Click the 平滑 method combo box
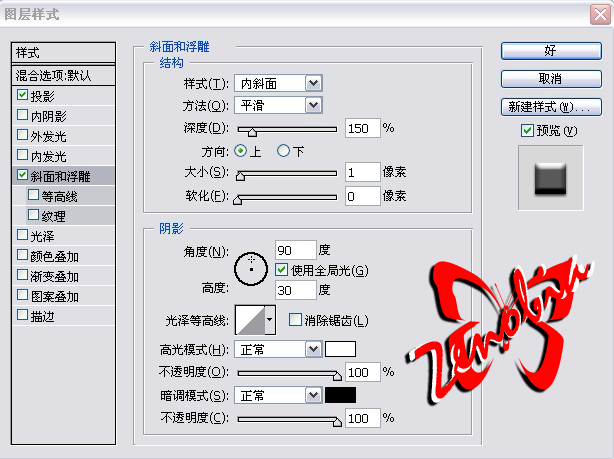614x459 pixels. click(278, 105)
